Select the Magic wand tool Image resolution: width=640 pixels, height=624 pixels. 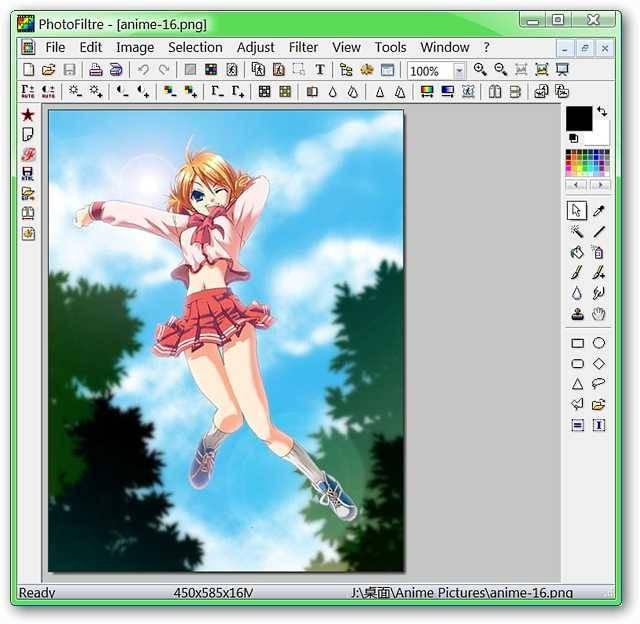577,232
